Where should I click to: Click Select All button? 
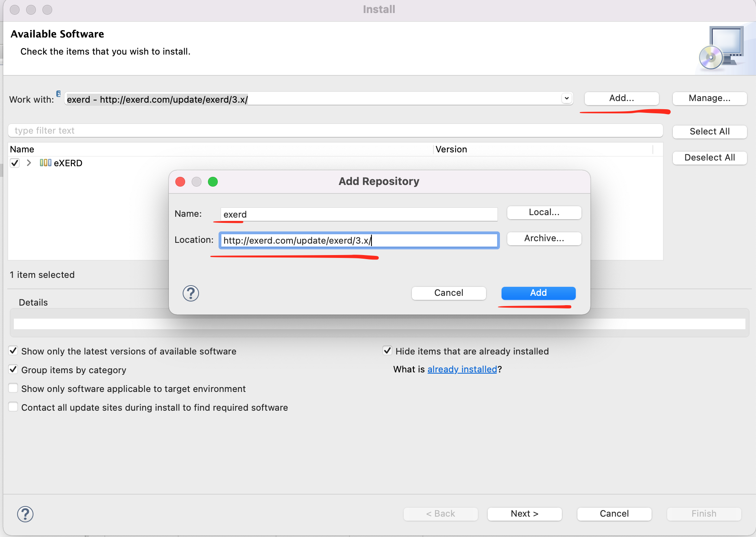(710, 132)
